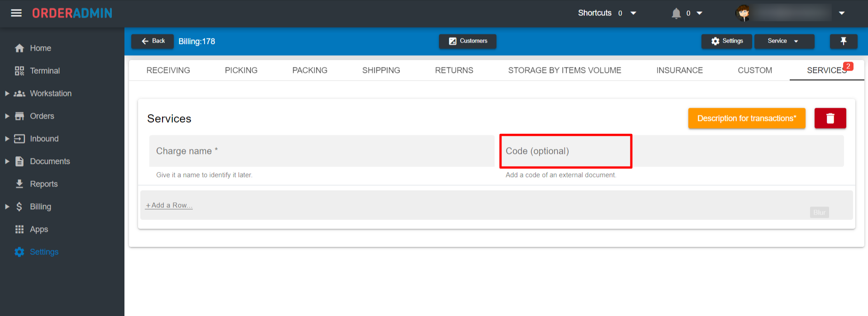Click the Terminal QR-code icon
The width and height of the screenshot is (868, 316).
(x=19, y=71)
